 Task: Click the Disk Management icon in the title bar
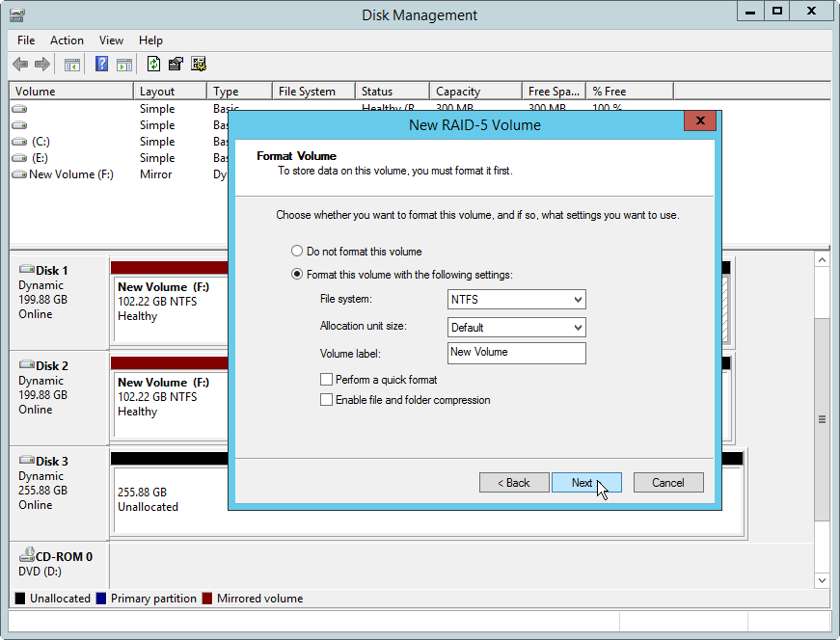[15, 14]
